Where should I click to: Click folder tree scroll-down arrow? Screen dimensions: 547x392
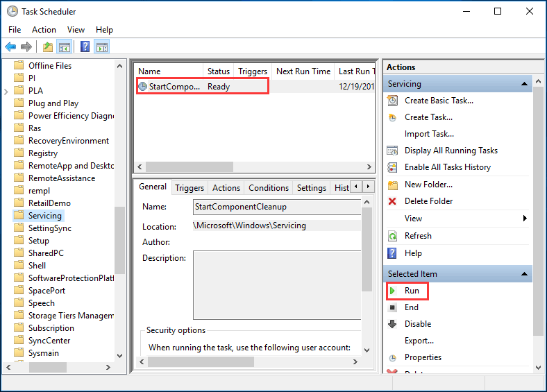[119, 356]
